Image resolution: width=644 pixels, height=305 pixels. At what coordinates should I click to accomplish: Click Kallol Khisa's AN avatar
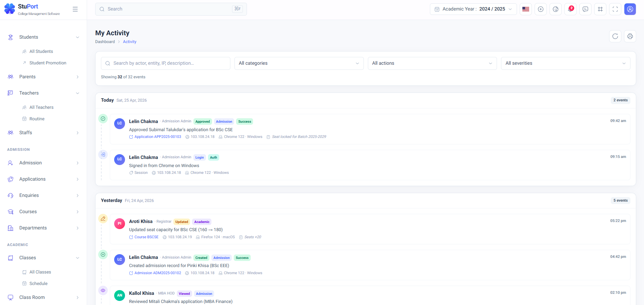pos(120,296)
